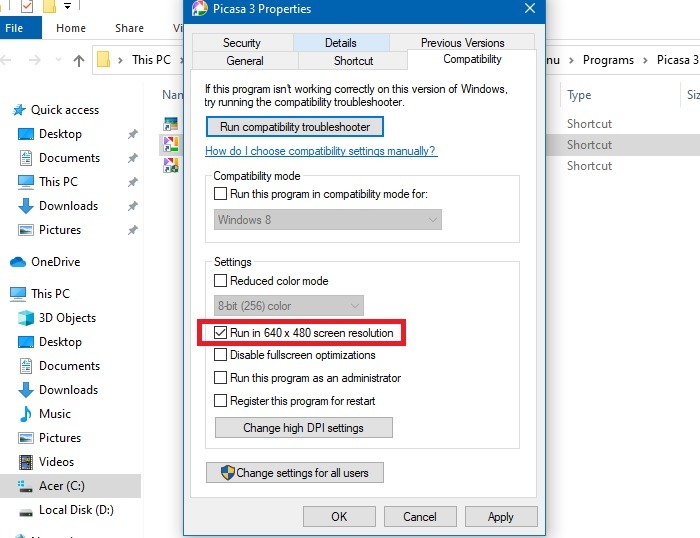Click the Apply button

click(501, 517)
